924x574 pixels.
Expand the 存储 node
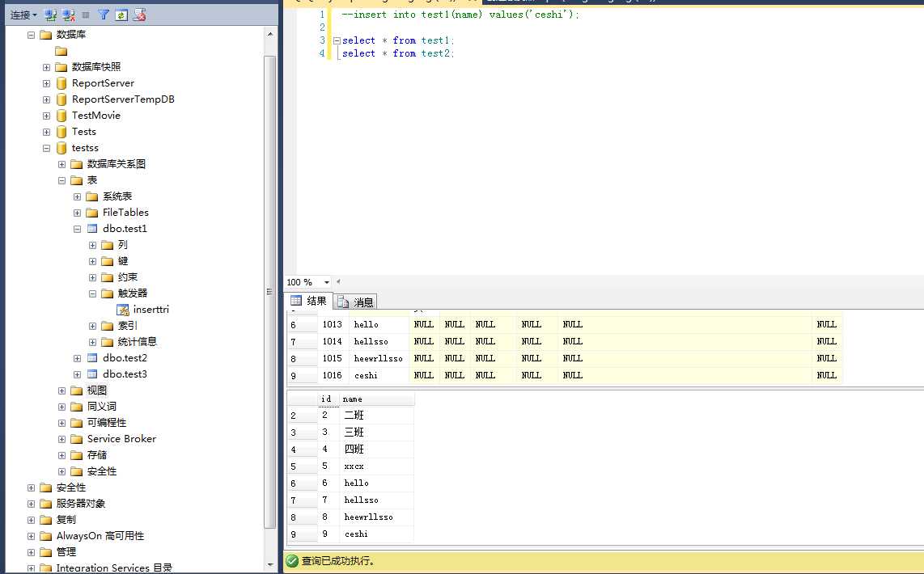click(61, 455)
